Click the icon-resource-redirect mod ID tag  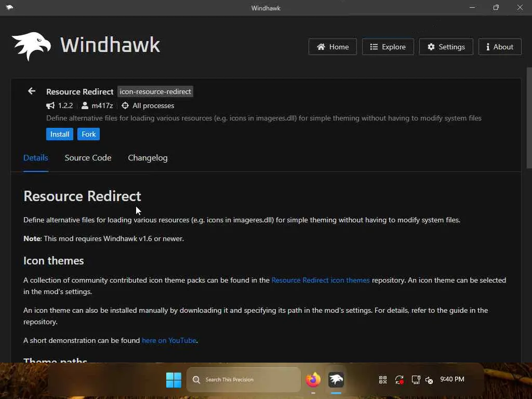[x=155, y=91]
